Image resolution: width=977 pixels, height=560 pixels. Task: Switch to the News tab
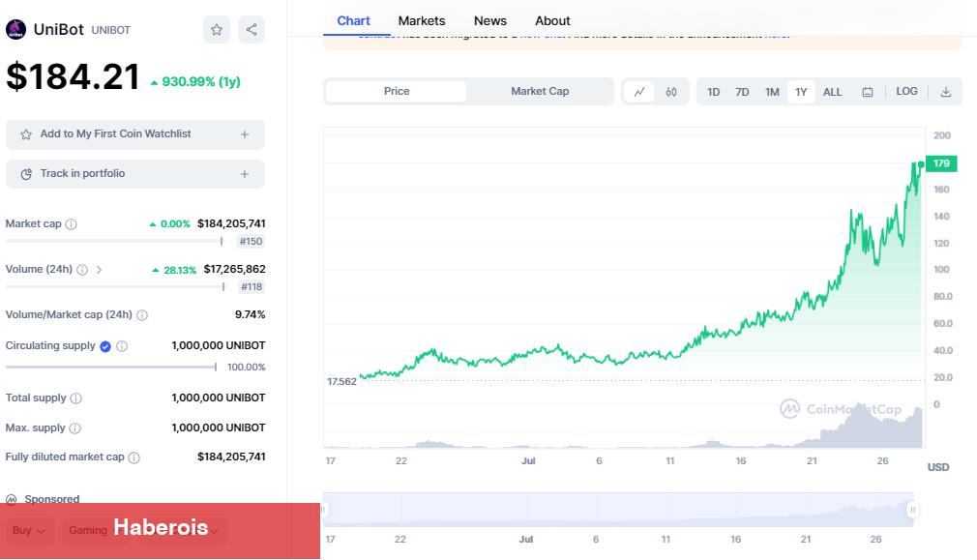point(489,20)
